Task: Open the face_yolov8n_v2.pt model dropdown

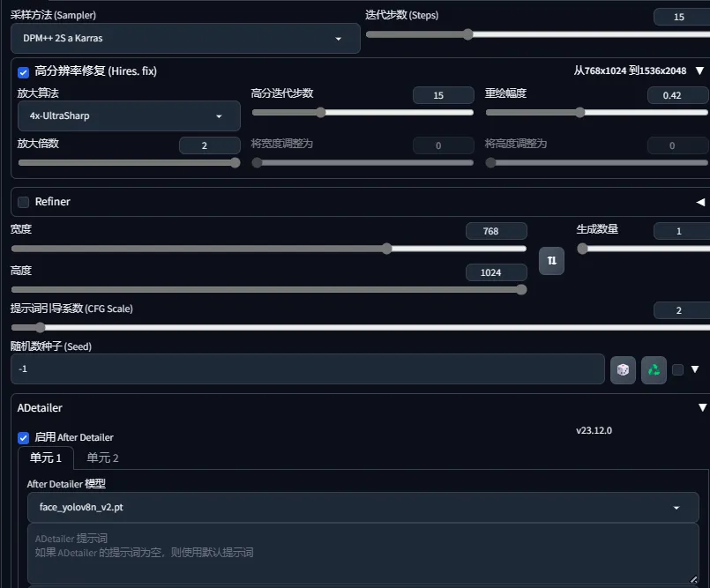Action: pos(363,507)
